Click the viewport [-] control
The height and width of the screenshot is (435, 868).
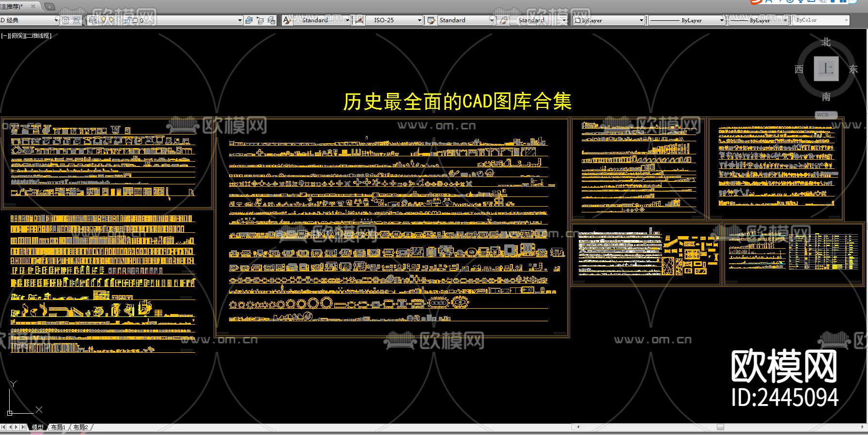(x=4, y=35)
